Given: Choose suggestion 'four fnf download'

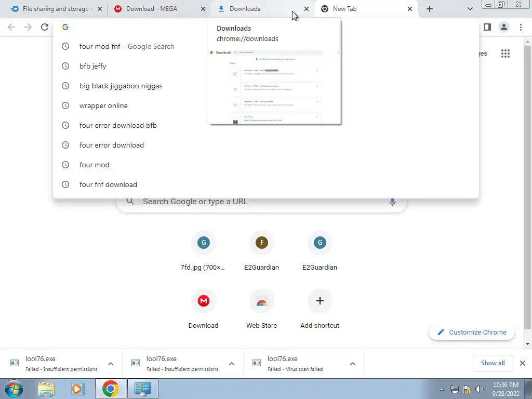Looking at the screenshot, I should (265, 184).
